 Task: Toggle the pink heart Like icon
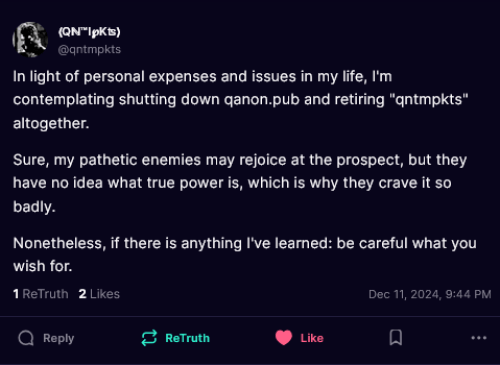pos(284,338)
